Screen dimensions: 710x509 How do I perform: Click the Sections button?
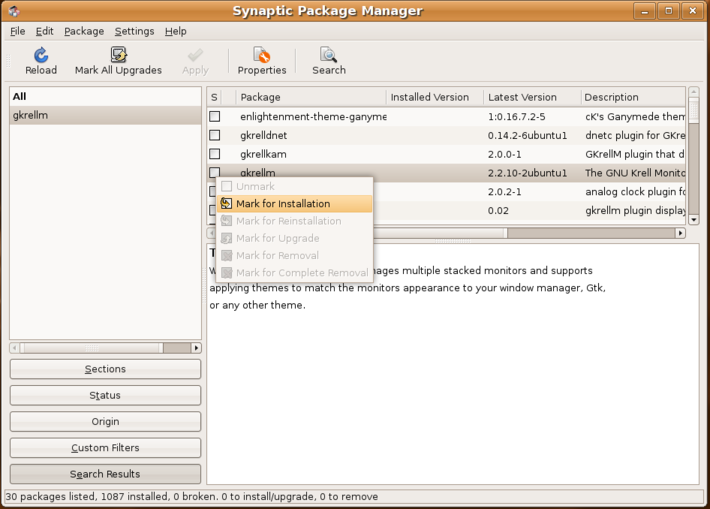[105, 369]
